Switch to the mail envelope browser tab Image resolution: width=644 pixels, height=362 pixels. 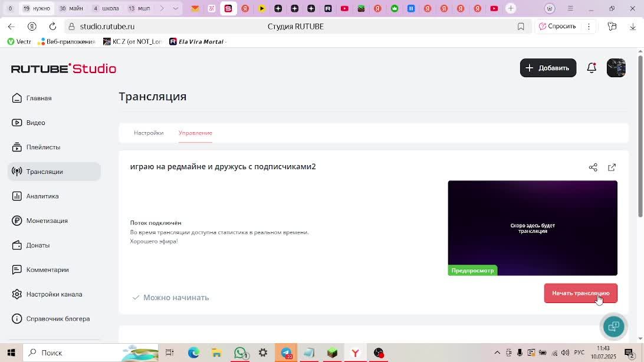point(196,8)
